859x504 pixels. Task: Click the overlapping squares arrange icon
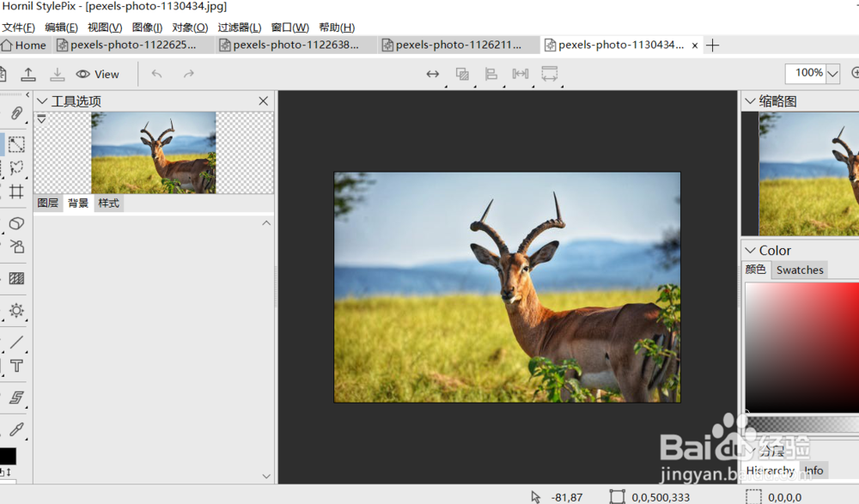click(x=462, y=74)
